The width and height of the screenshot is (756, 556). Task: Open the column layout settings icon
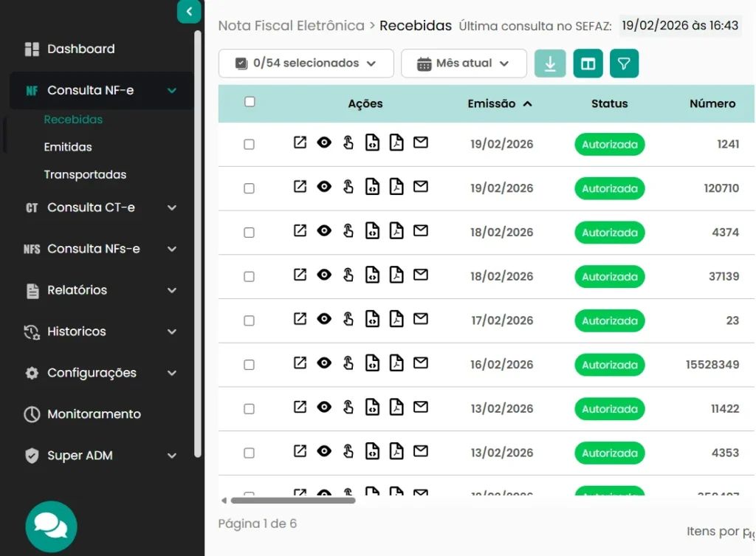tap(588, 64)
